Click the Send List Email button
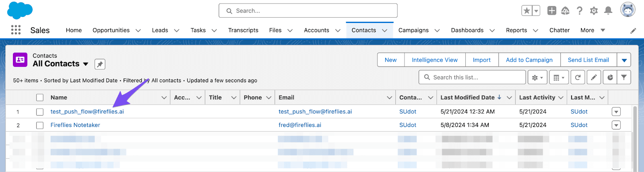Image resolution: width=644 pixels, height=172 pixels. pos(588,60)
